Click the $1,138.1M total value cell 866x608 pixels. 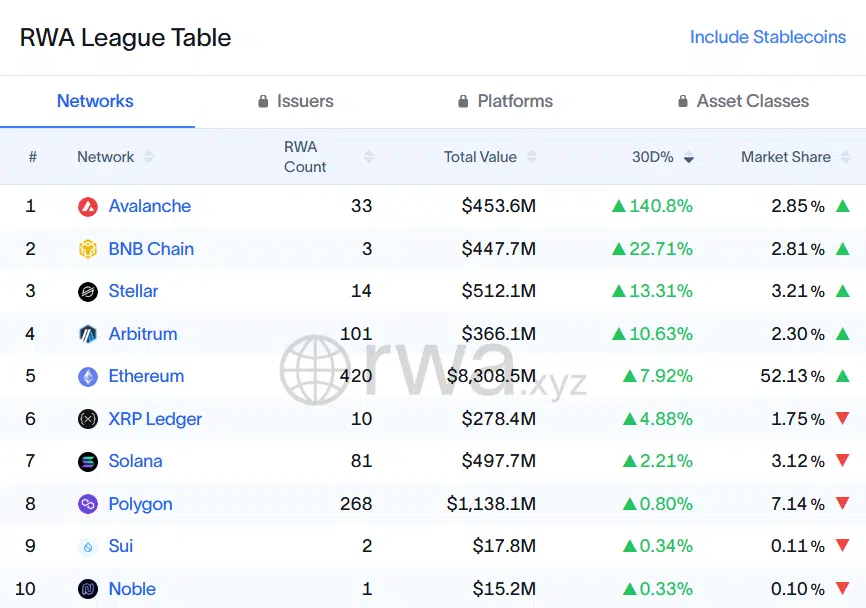[x=492, y=504]
